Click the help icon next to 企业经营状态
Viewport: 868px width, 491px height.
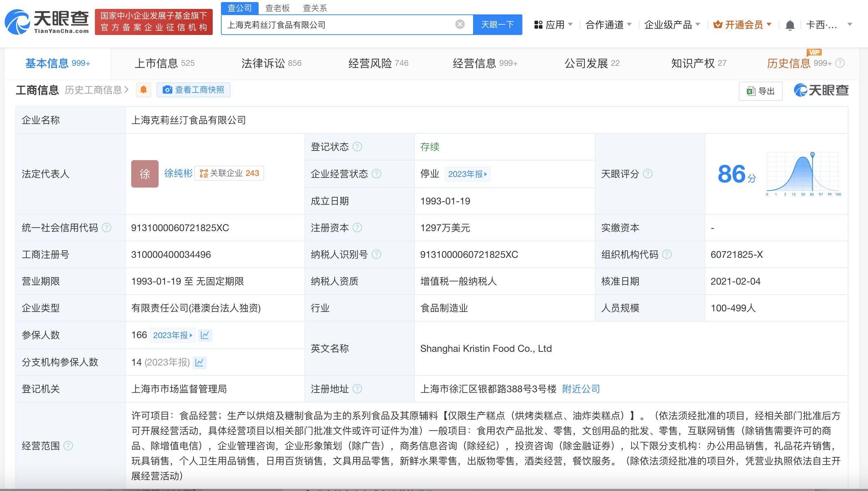(376, 174)
